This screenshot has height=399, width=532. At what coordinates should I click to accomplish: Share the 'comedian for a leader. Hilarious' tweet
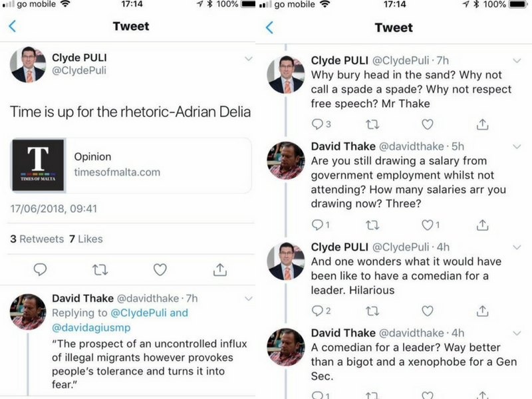click(483, 310)
